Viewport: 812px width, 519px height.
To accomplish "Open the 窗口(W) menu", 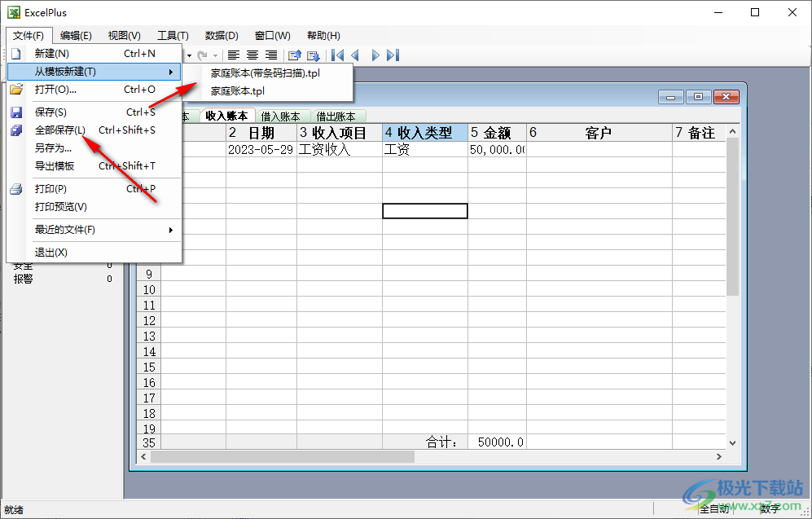I will 272,36.
